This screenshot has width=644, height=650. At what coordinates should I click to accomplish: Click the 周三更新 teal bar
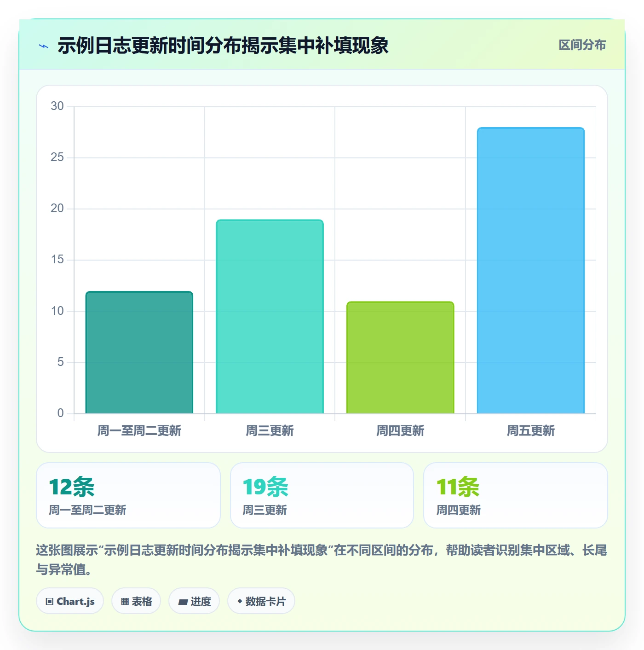[270, 316]
